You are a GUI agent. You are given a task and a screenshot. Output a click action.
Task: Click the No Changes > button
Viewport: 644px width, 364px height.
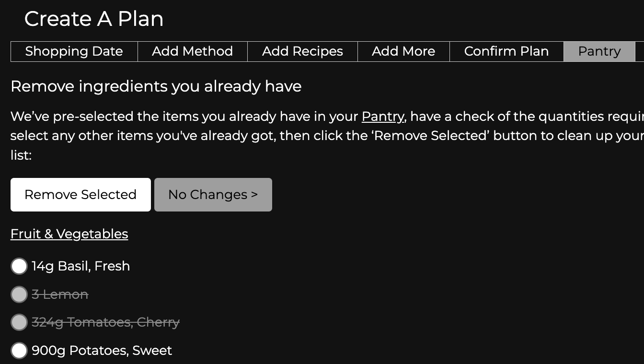click(213, 195)
